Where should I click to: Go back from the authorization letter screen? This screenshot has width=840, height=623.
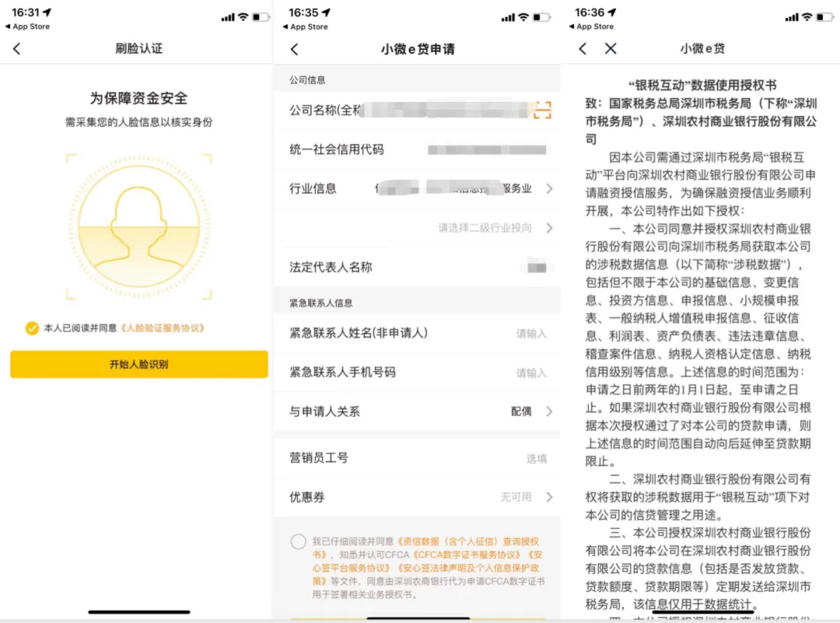point(583,49)
